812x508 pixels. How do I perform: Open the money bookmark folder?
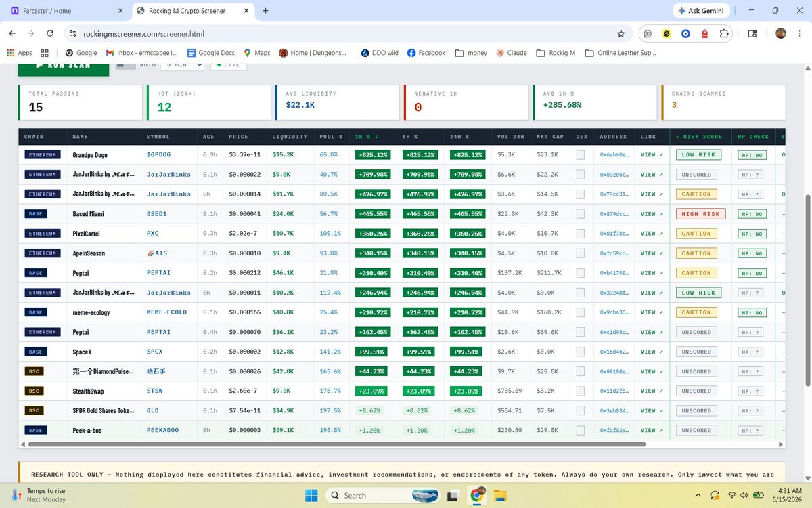click(x=471, y=53)
